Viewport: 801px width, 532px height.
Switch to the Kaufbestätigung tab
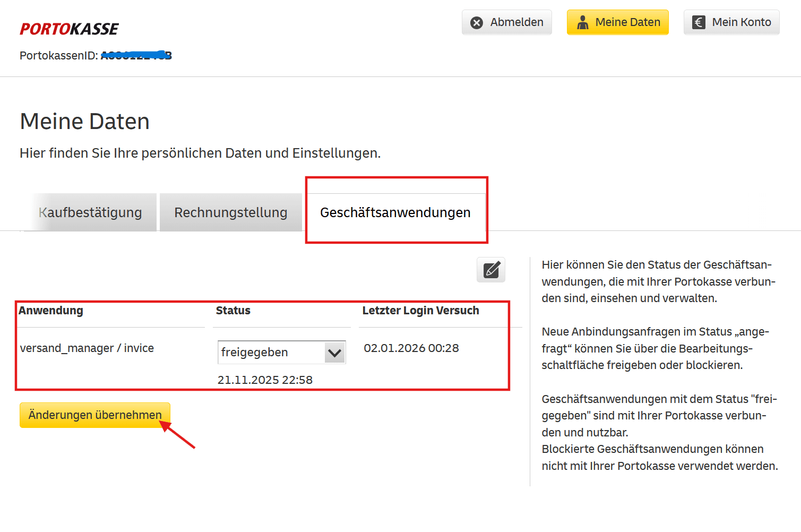pos(90,212)
